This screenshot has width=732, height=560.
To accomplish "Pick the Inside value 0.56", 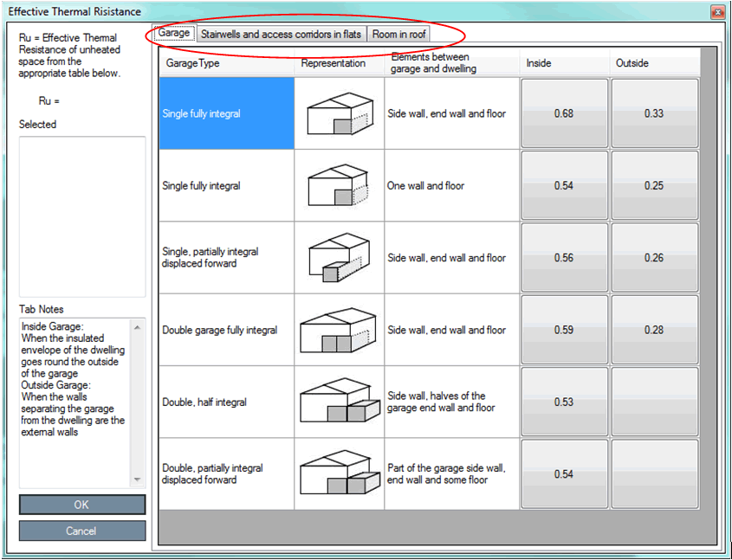I will click(565, 258).
